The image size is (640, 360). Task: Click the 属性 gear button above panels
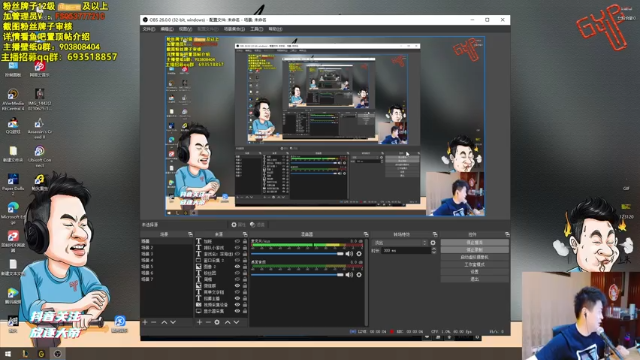click(239, 224)
